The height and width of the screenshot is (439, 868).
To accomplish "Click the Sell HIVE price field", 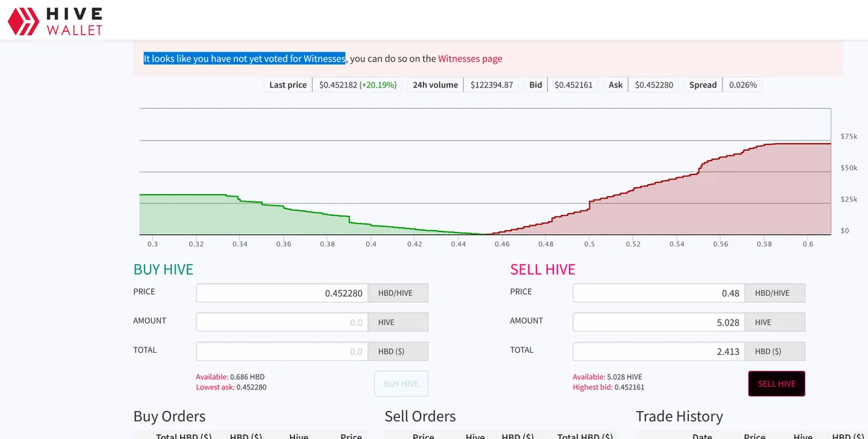I will [659, 293].
